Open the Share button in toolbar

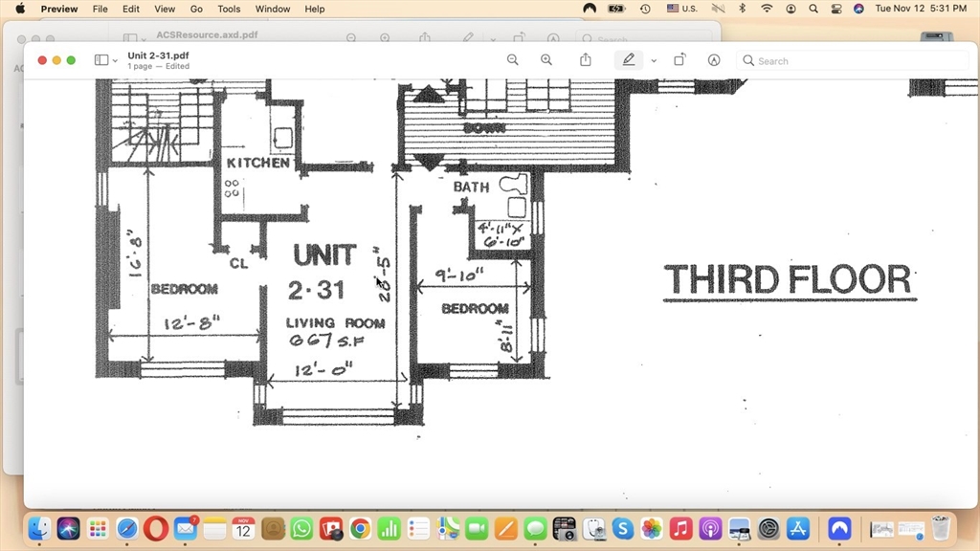[x=586, y=60]
